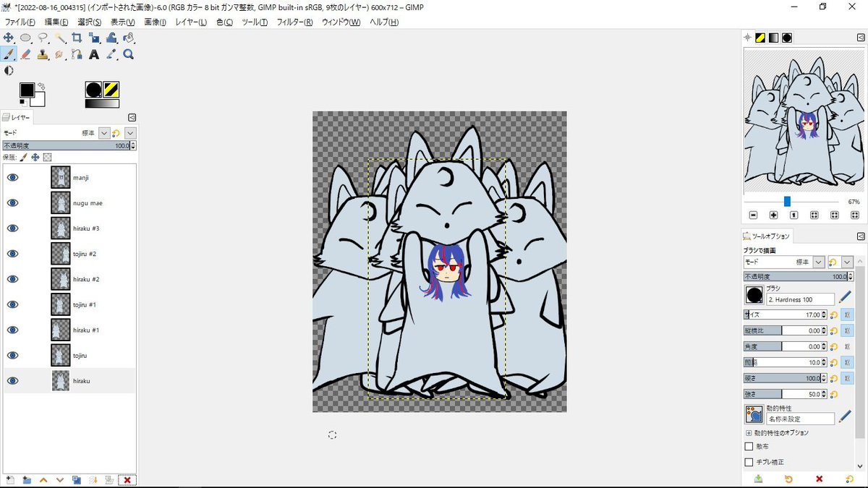The image size is (868, 488).
Task: Select the Ellipse Select tool
Action: (25, 38)
